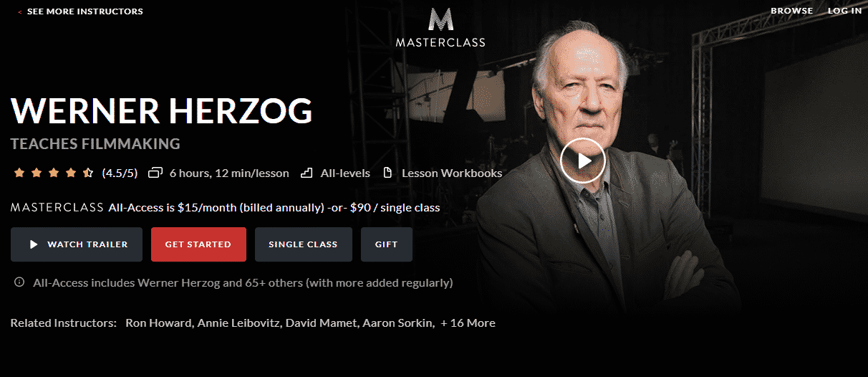Expand the + 16 More related instructors
Viewport: 868px width, 377px height.
click(x=468, y=323)
